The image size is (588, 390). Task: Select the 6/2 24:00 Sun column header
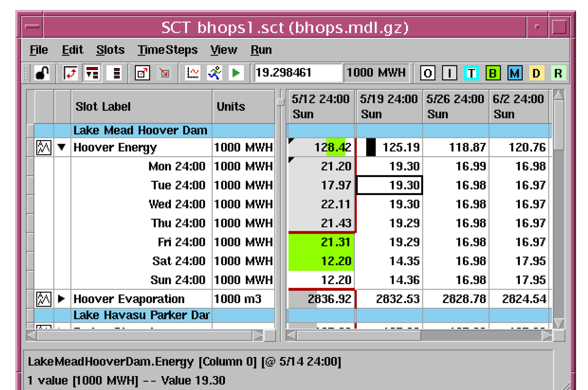click(x=519, y=107)
